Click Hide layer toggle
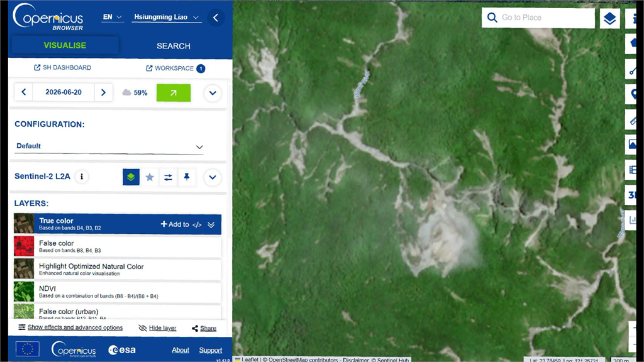 tap(157, 328)
